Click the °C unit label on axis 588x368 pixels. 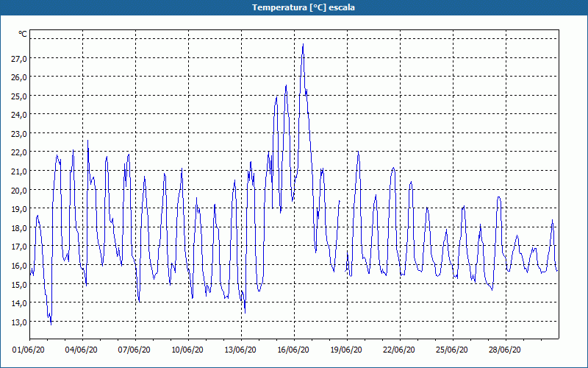23,34
